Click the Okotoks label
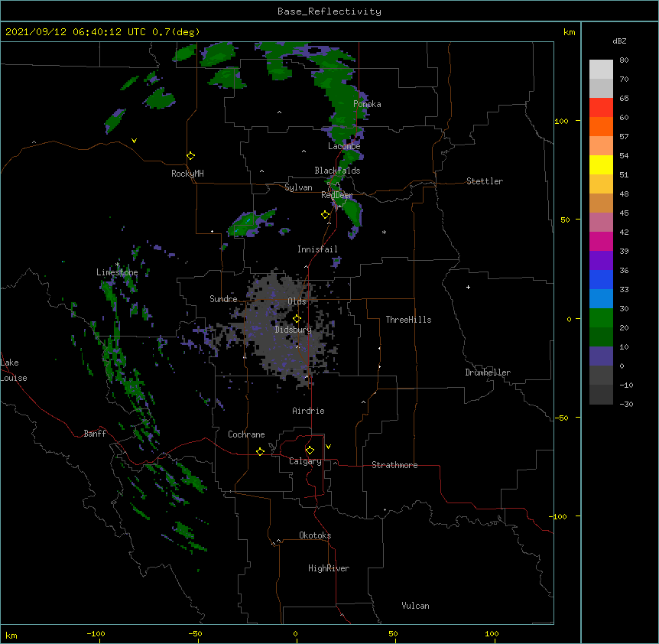 (315, 535)
